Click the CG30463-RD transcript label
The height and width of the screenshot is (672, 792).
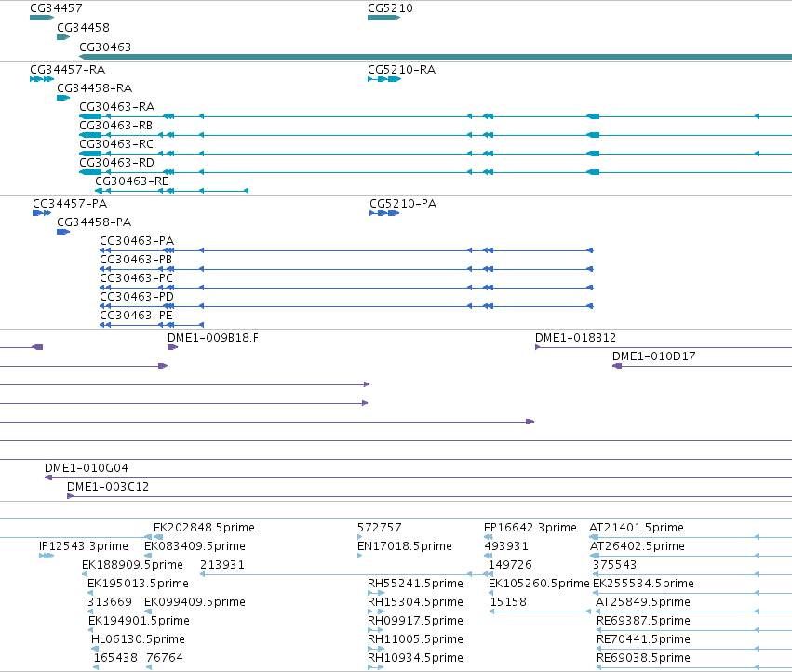point(116,162)
